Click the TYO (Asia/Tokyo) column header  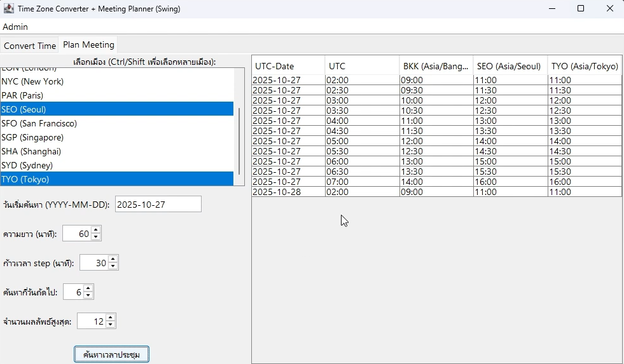(584, 66)
